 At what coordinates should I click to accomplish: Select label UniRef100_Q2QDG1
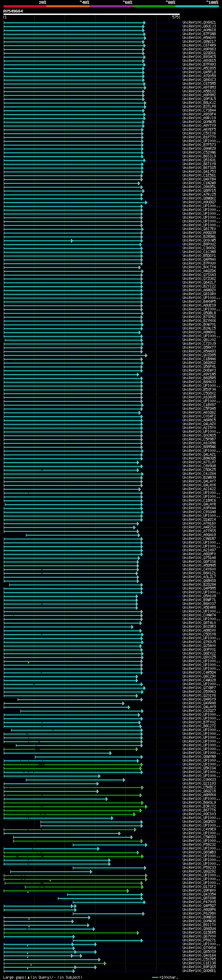pyautogui.click(x=199, y=53)
